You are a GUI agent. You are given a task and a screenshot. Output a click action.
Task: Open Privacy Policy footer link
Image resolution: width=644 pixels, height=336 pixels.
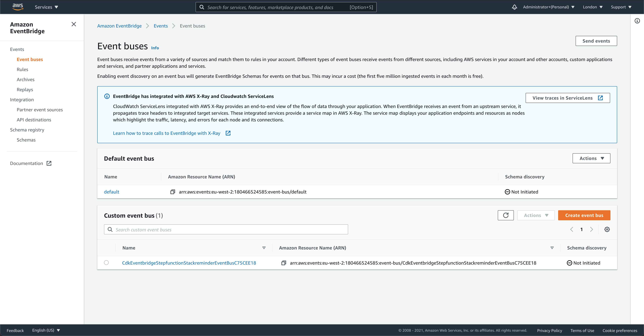(550, 330)
